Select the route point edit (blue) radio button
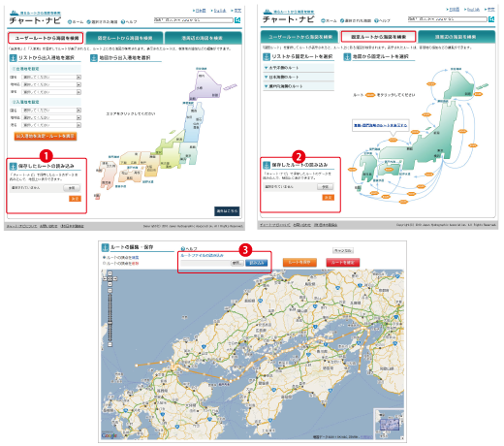Screen dimensions: 504x446 point(104,258)
